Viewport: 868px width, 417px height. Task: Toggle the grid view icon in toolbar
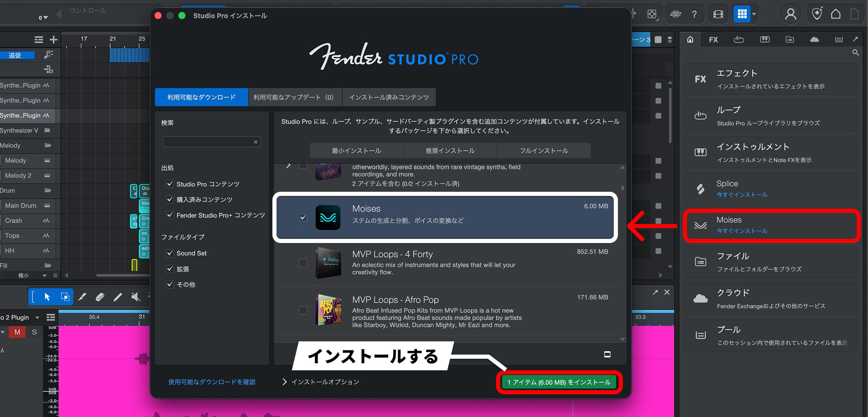742,14
